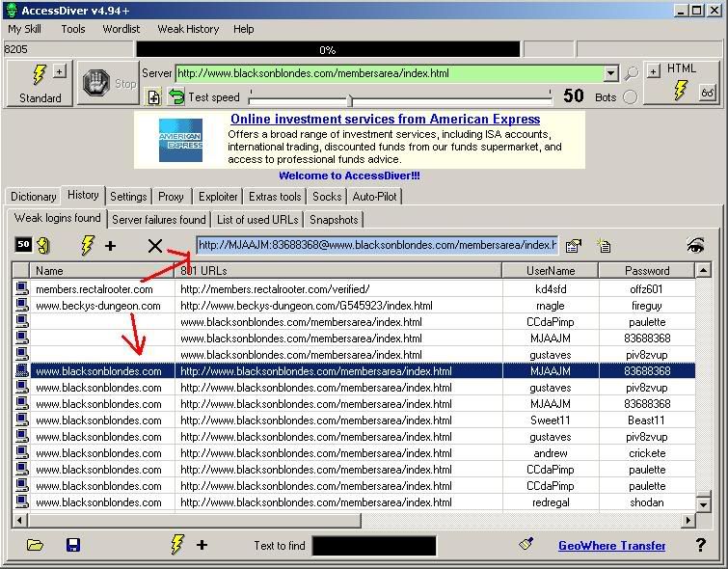The width and height of the screenshot is (728, 569).
Task: Click the UserName column header
Action: (x=551, y=270)
